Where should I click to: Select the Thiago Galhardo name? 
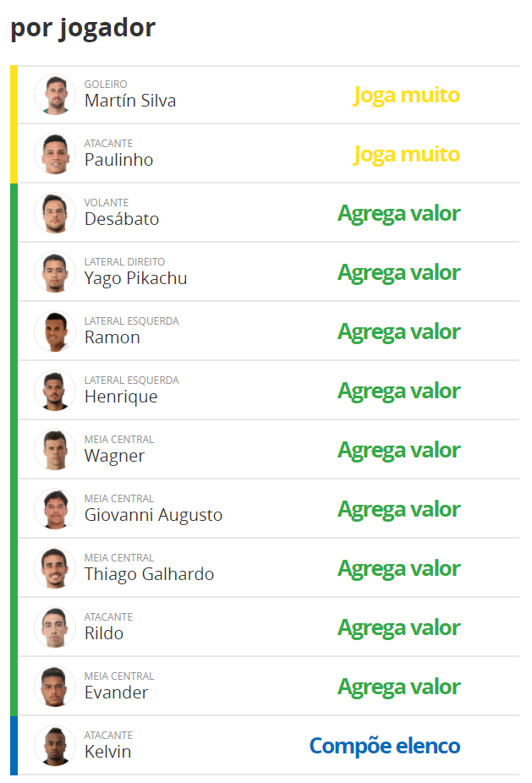(x=149, y=574)
